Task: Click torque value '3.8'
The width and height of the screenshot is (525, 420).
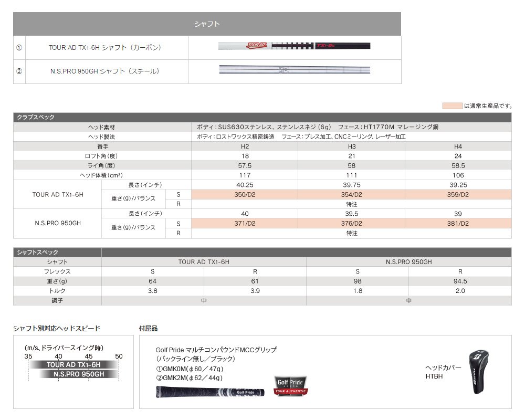Action: (153, 291)
